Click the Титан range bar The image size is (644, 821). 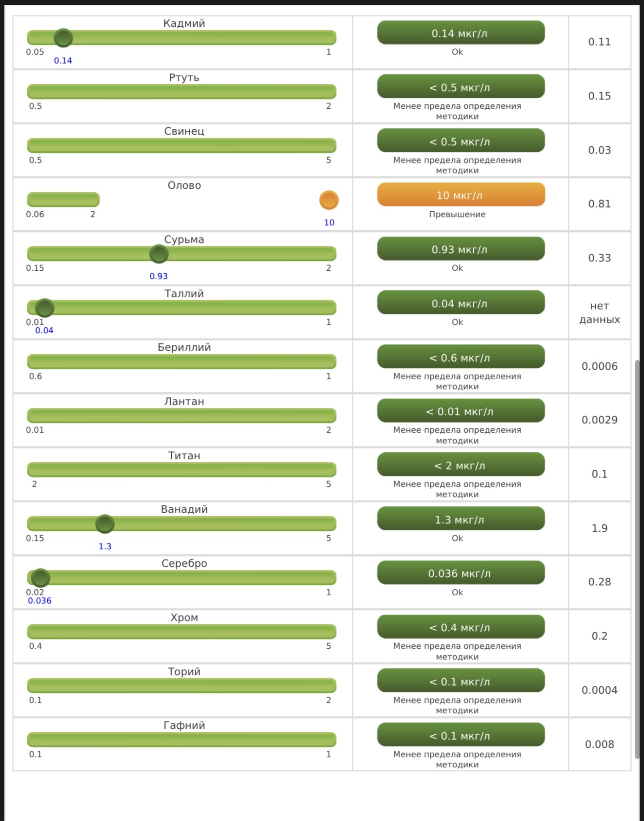pyautogui.click(x=181, y=469)
